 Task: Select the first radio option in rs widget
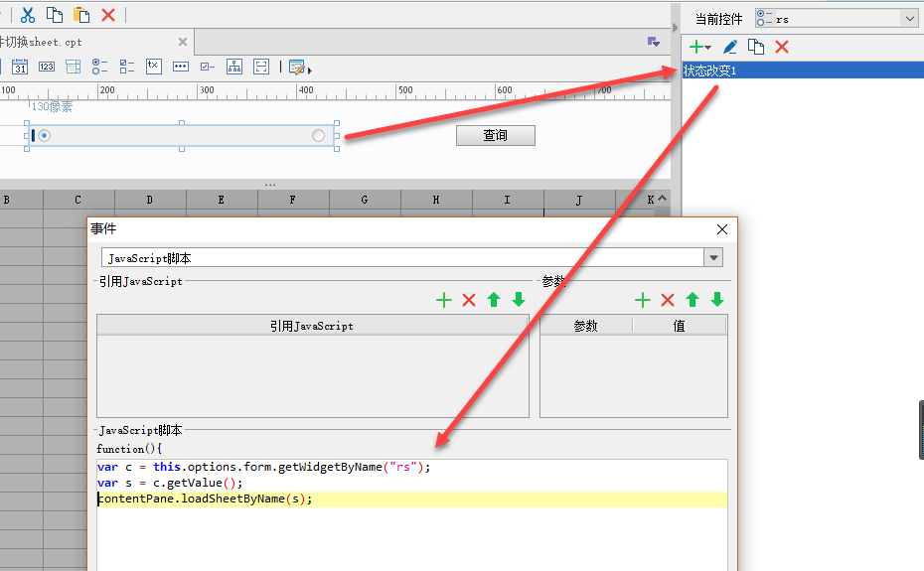tap(44, 135)
